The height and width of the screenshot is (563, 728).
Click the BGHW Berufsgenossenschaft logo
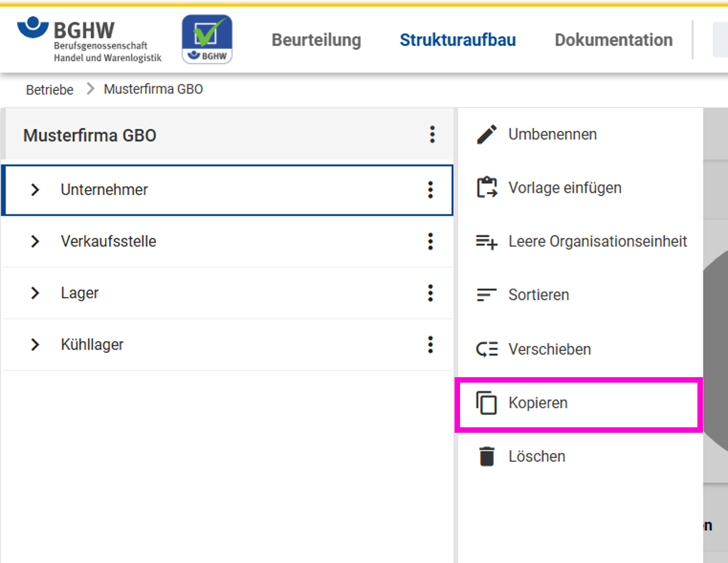point(89,40)
